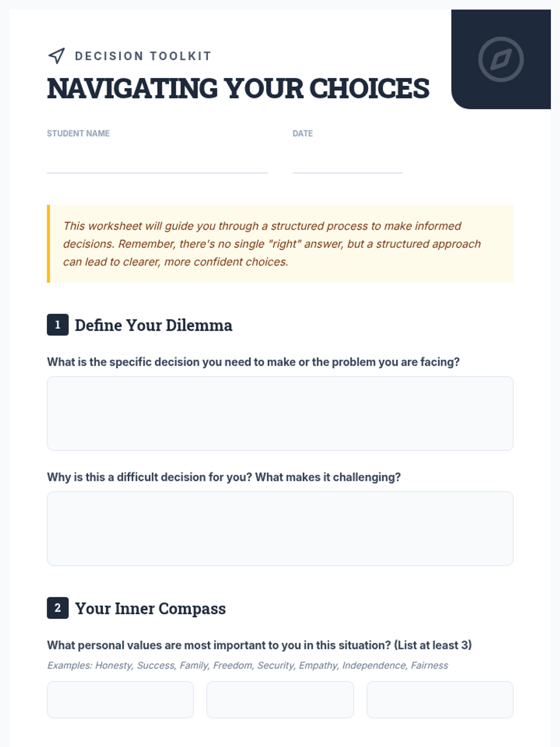
Task: Click the compass icon in the dark corner block
Action: point(501,59)
